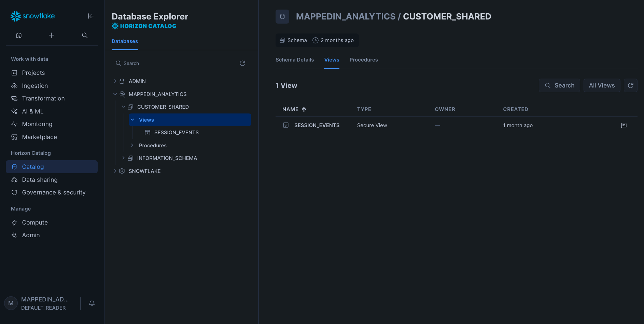Viewport: 644px width, 324px height.
Task: Select INFORMATION_SCHEMA in the tree
Action: tap(167, 158)
